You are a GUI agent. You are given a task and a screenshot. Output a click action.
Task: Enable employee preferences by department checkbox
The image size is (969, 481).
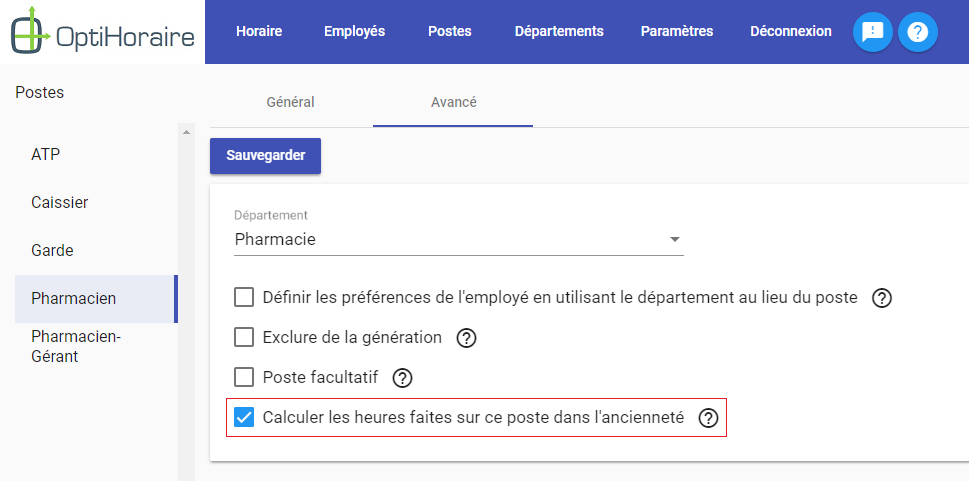point(244,297)
